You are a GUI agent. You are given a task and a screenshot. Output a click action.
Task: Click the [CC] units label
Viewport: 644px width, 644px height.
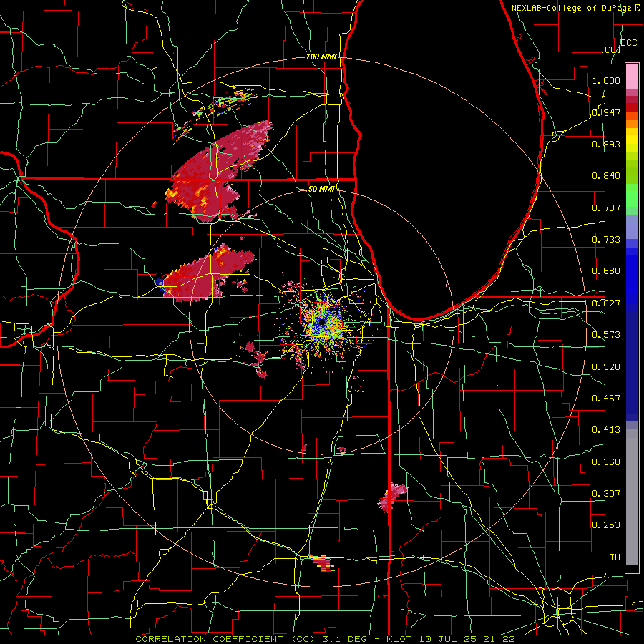coord(610,49)
